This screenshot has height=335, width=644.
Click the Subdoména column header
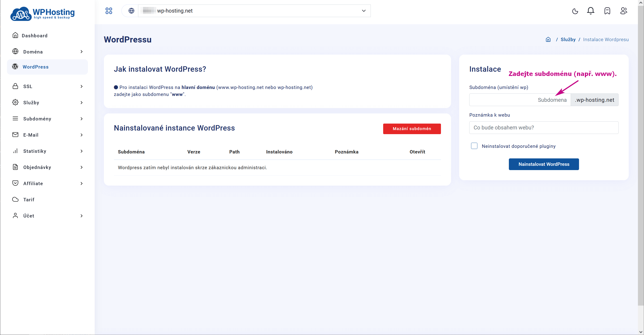[131, 152]
